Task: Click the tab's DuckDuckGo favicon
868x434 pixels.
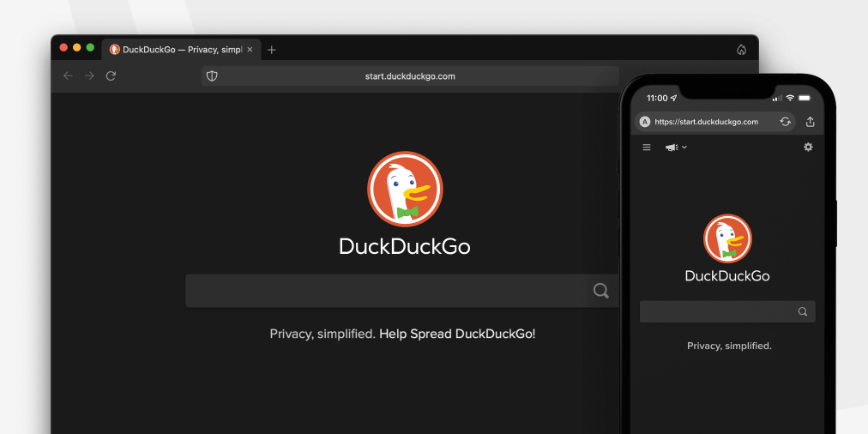Action: click(x=115, y=49)
